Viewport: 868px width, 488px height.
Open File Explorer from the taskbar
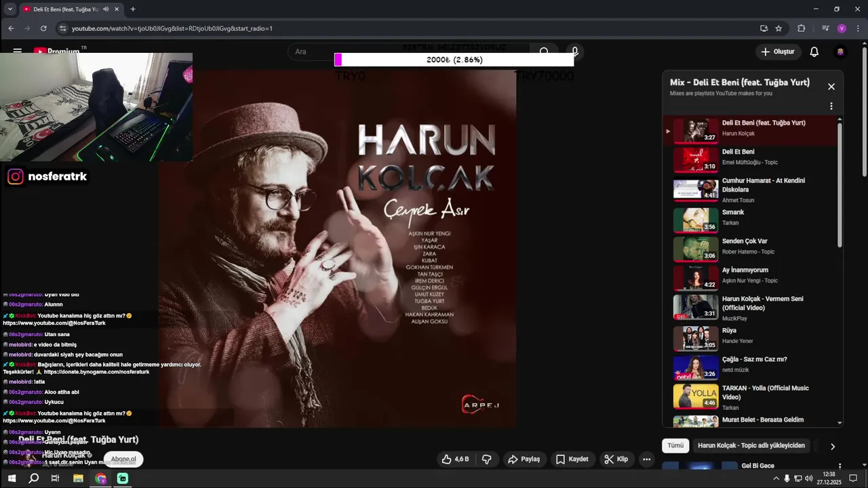click(78, 479)
